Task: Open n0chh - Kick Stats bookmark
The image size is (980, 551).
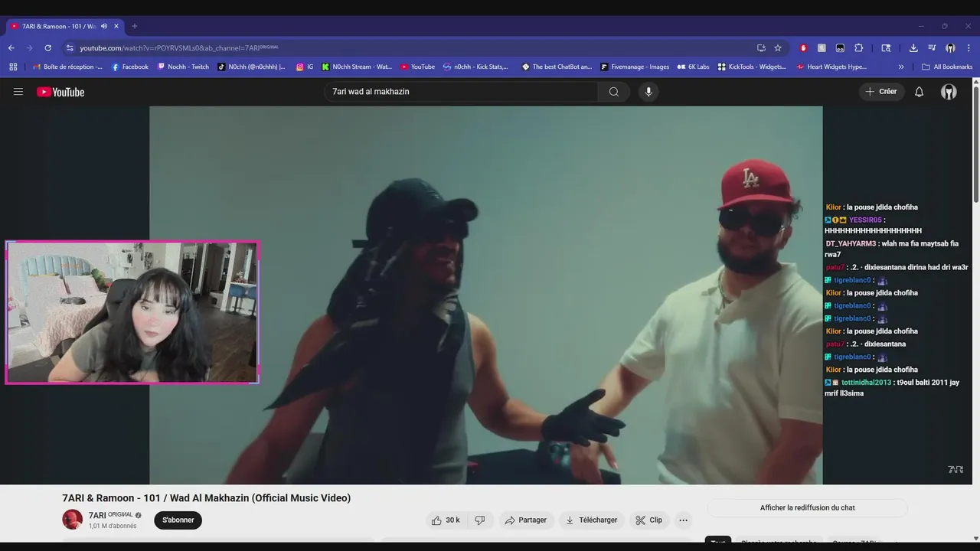Action: point(475,67)
